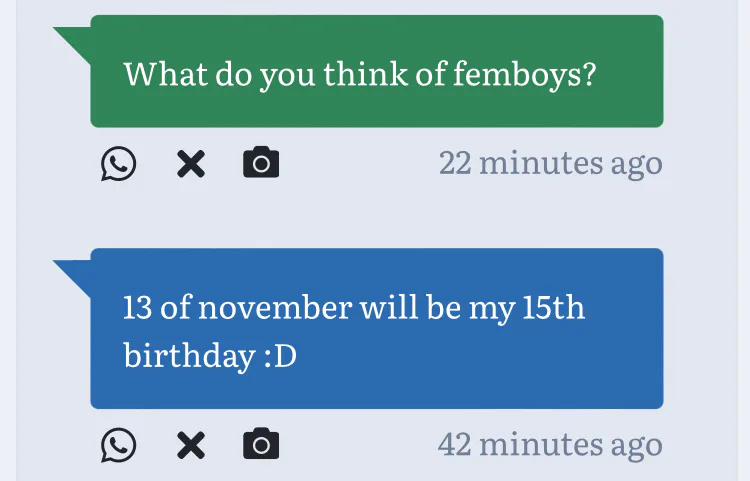The width and height of the screenshot is (750, 481).
Task: Click the word "What" in the green bubble
Action: pos(158,73)
